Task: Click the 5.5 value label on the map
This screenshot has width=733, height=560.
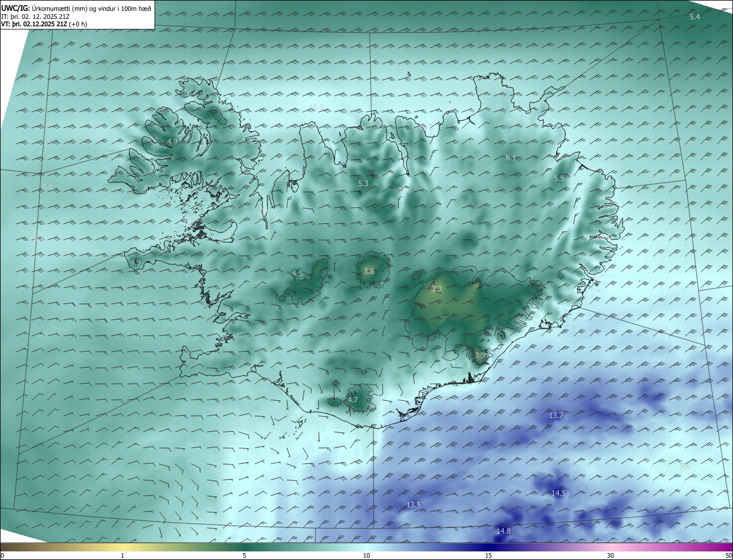Action: [x=559, y=179]
